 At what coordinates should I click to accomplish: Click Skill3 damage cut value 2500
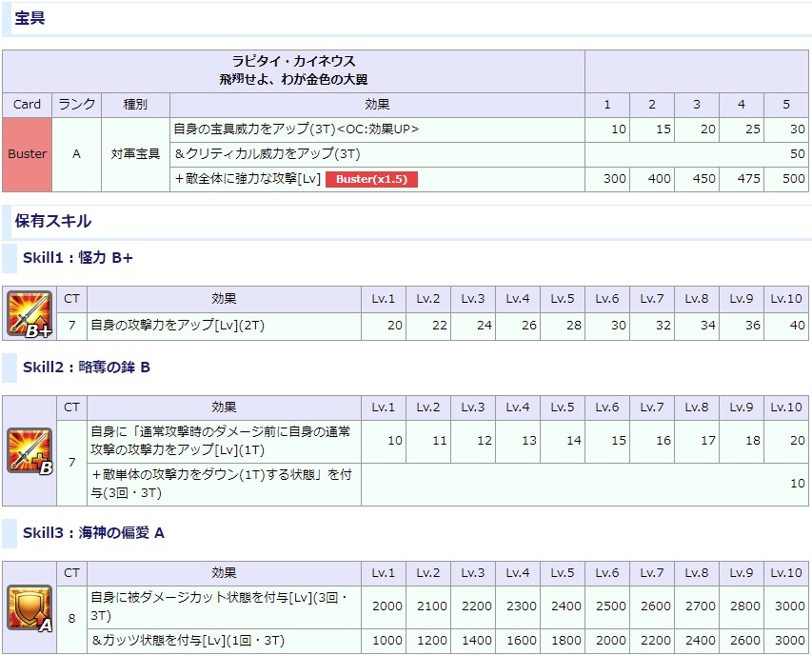tap(607, 606)
